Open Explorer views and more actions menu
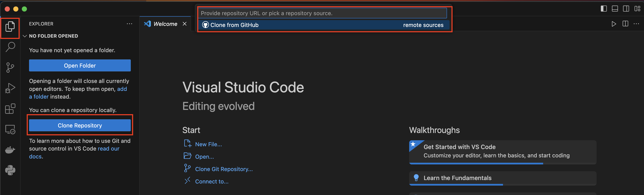 [x=129, y=24]
